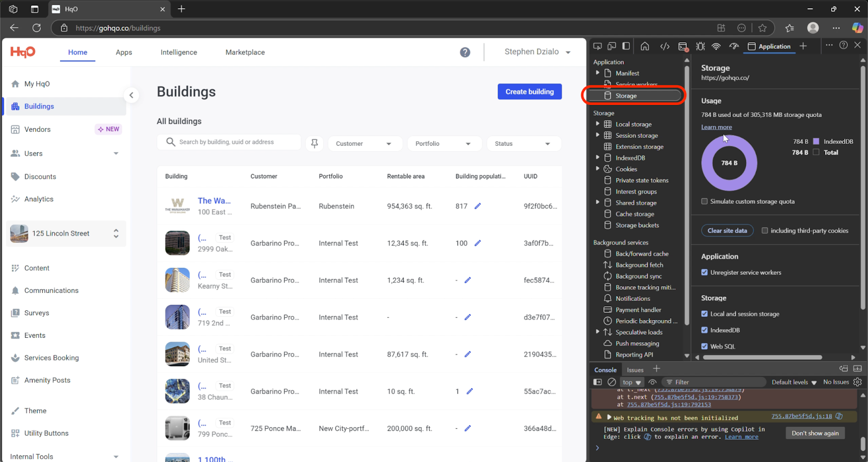Click the IndexedDB purple legend swatch

pos(816,142)
